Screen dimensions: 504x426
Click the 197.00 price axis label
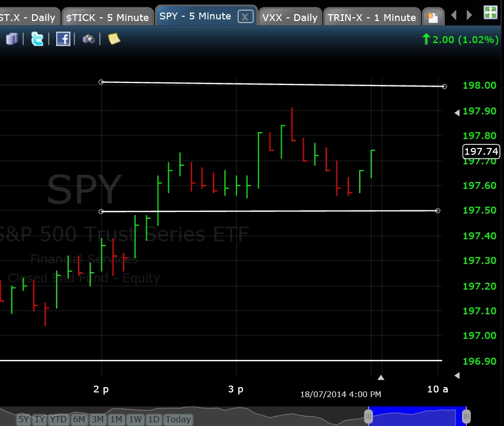pyautogui.click(x=479, y=336)
